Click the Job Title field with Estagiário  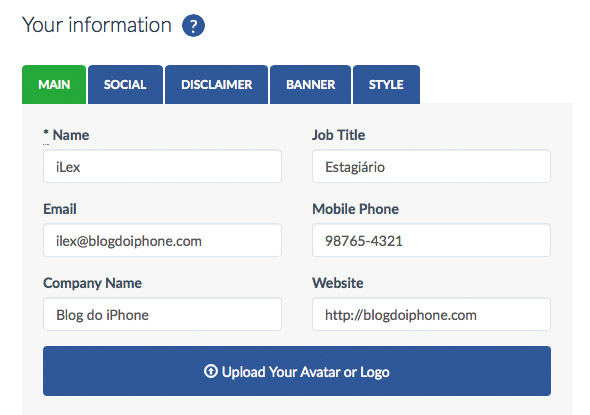coord(431,166)
